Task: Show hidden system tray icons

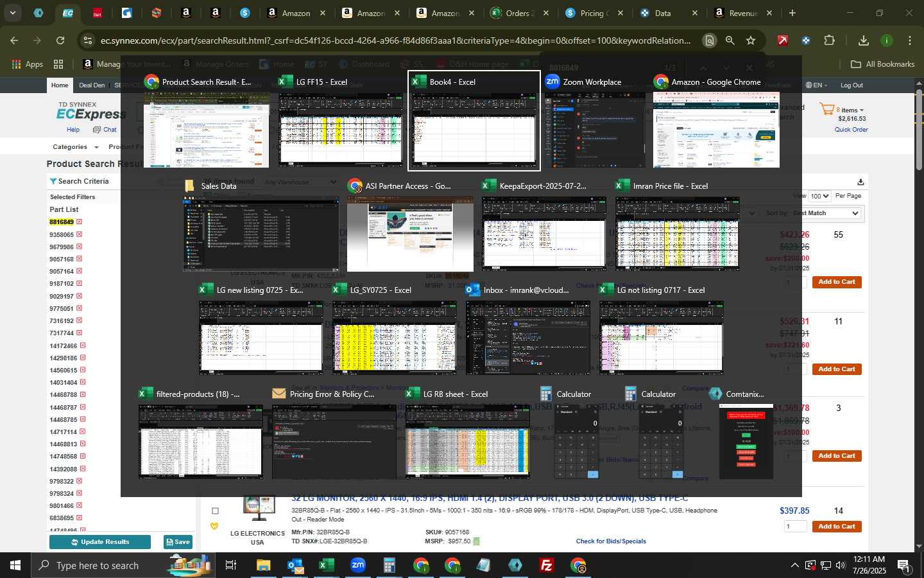Action: coord(794,565)
